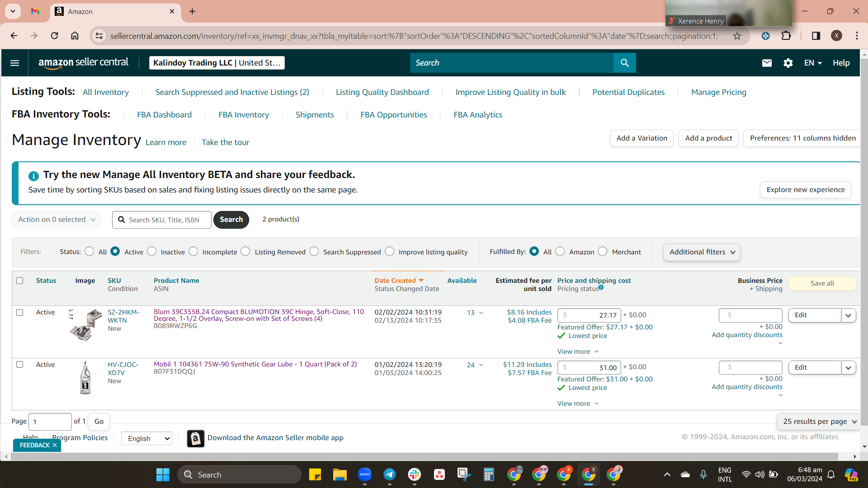Open Calculator from the taskbar
868x488 pixels.
pyautogui.click(x=489, y=474)
